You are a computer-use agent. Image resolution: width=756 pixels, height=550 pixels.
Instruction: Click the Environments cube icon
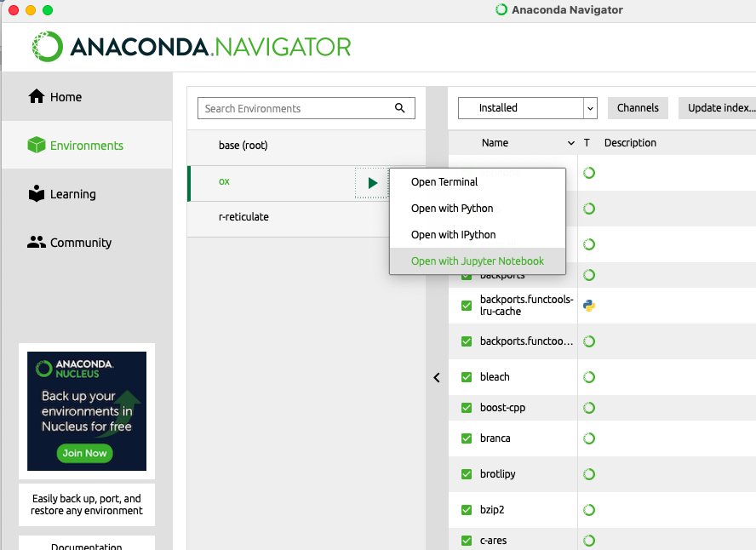click(x=36, y=145)
